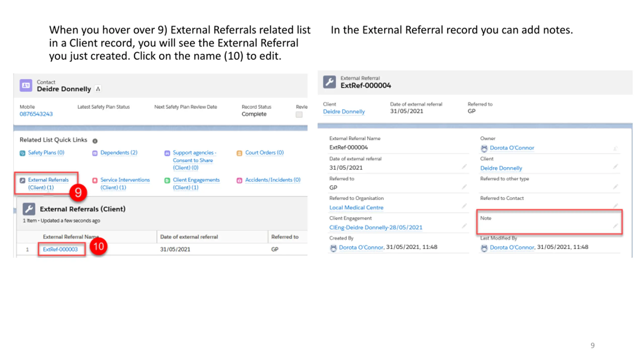Edit the Date of external referral field pencil
This screenshot has width=644, height=362.
464,167
